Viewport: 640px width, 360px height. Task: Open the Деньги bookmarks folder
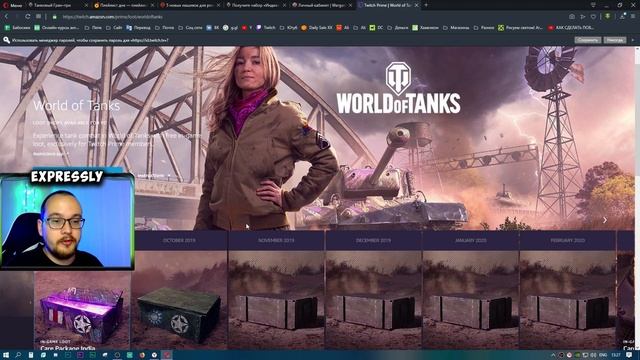point(398,28)
